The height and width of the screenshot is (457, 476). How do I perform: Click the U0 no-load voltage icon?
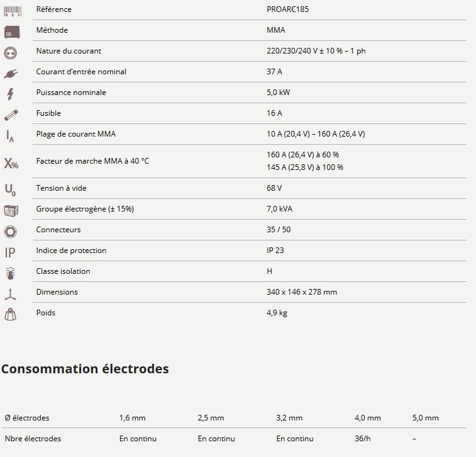point(10,189)
